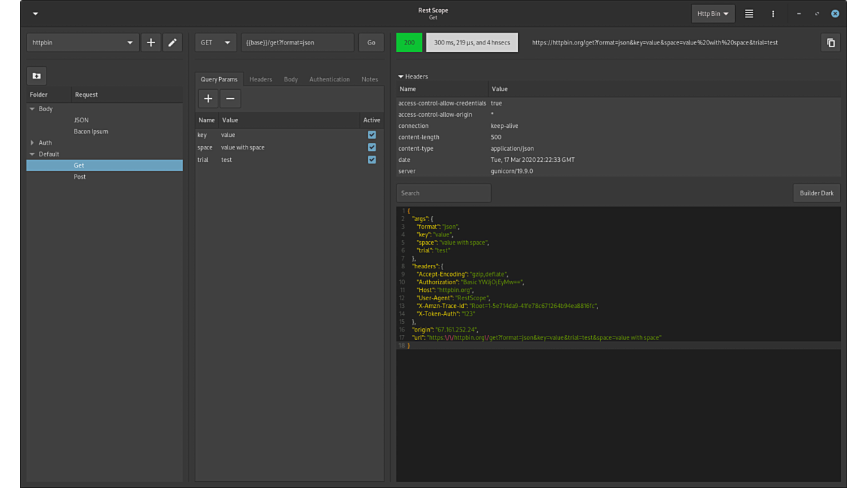Click the pencil edit environment icon
868x488 pixels.
172,42
